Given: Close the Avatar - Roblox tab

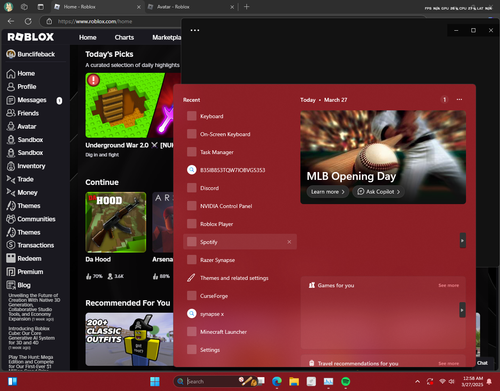Looking at the screenshot, I should click(232, 7).
